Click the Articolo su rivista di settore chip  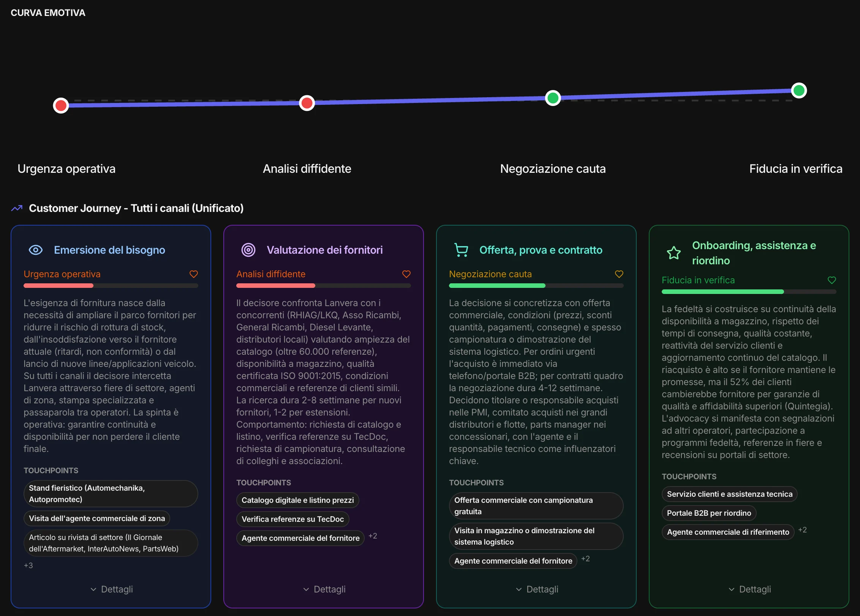[111, 543]
